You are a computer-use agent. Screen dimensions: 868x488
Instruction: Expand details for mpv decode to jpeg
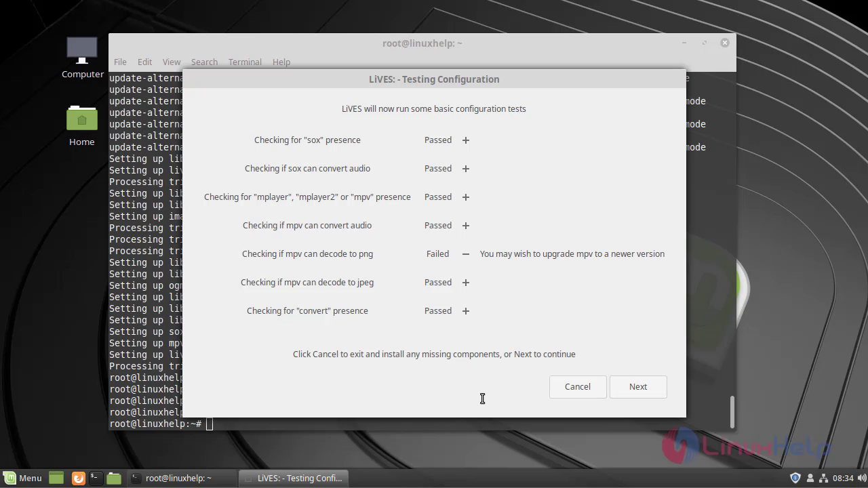tap(466, 283)
